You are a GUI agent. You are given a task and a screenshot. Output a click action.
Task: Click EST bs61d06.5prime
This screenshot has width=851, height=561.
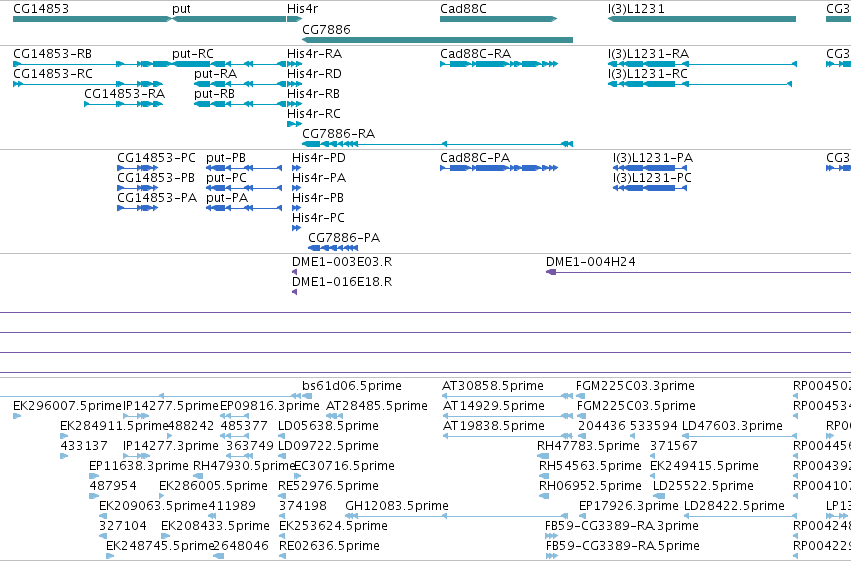[x=352, y=386]
